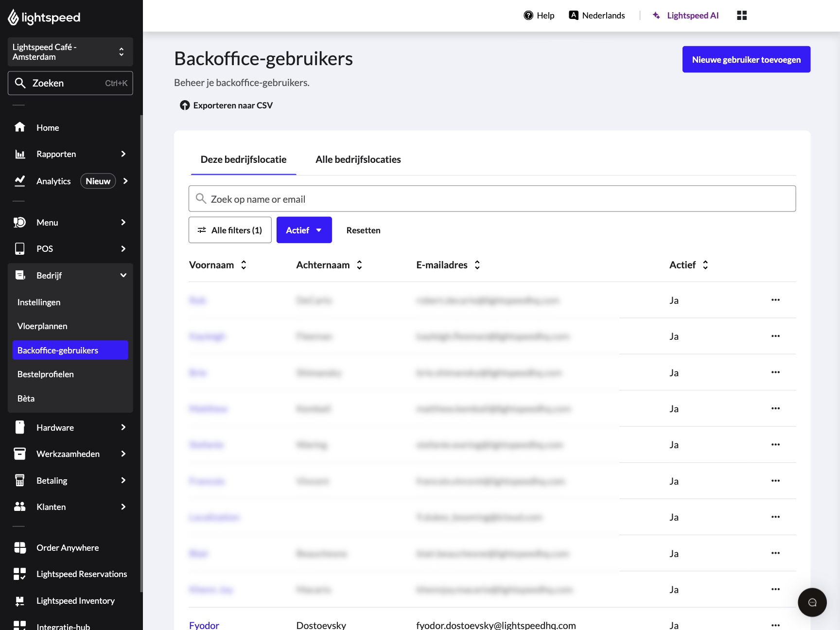Expand the POS section chevron
The height and width of the screenshot is (630, 840).
click(x=123, y=249)
